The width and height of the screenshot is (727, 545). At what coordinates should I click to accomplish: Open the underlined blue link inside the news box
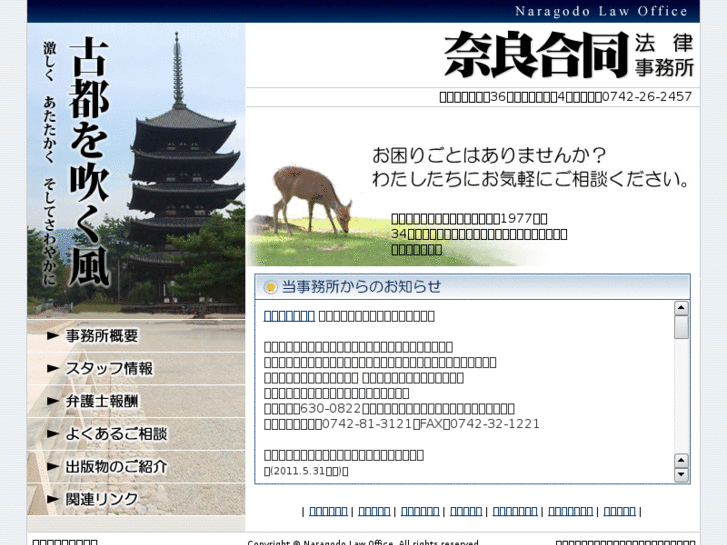tap(289, 316)
